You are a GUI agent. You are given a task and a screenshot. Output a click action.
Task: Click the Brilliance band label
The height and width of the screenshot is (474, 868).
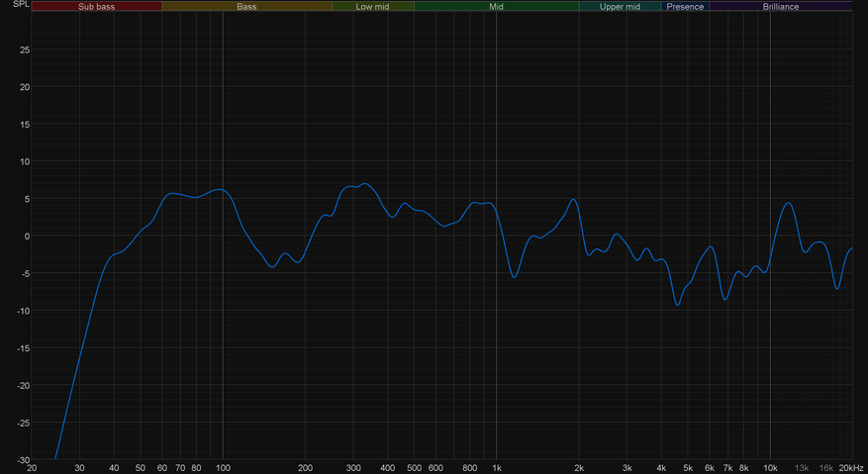[x=781, y=6]
